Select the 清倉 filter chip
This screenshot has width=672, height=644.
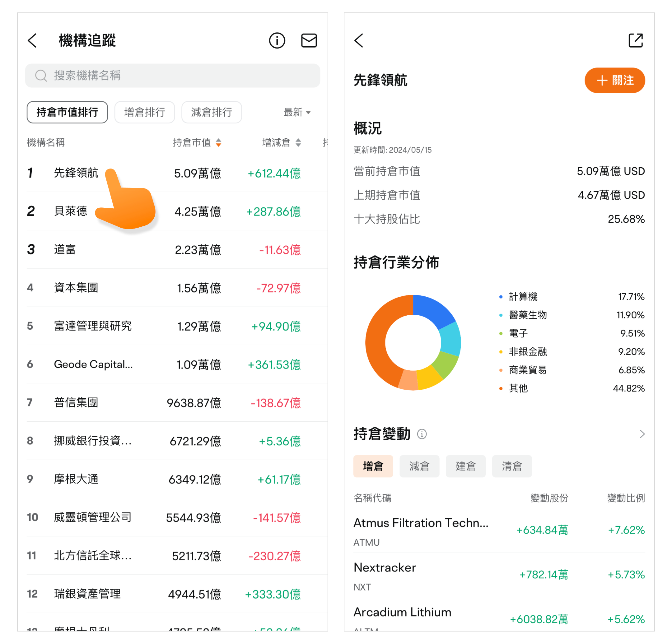coord(511,466)
